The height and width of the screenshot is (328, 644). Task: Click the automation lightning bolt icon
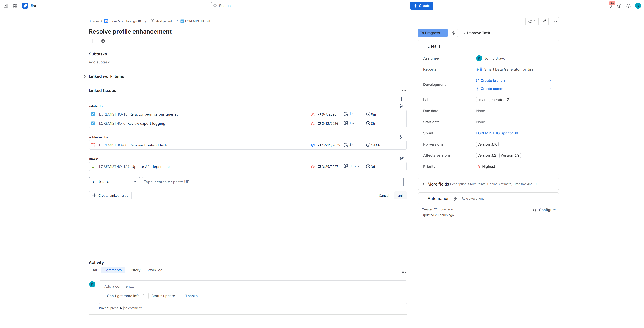pos(453,33)
